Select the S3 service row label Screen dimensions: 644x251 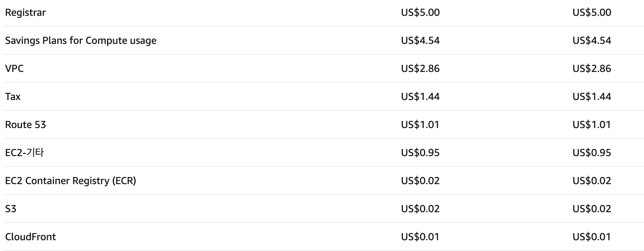click(x=11, y=209)
